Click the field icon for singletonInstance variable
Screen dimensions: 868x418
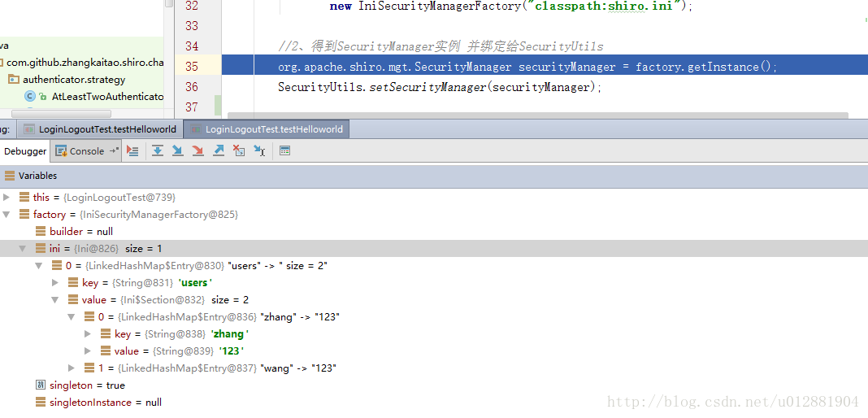pyautogui.click(x=41, y=402)
